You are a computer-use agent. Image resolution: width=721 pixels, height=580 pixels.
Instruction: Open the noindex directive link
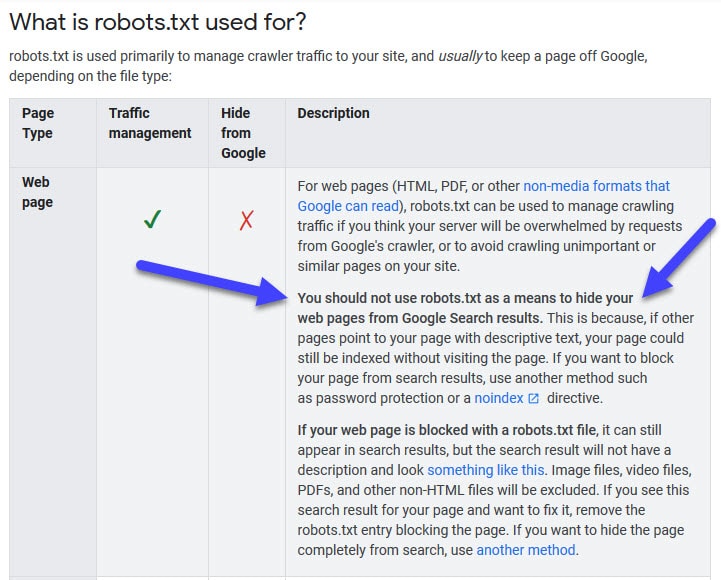(x=499, y=398)
